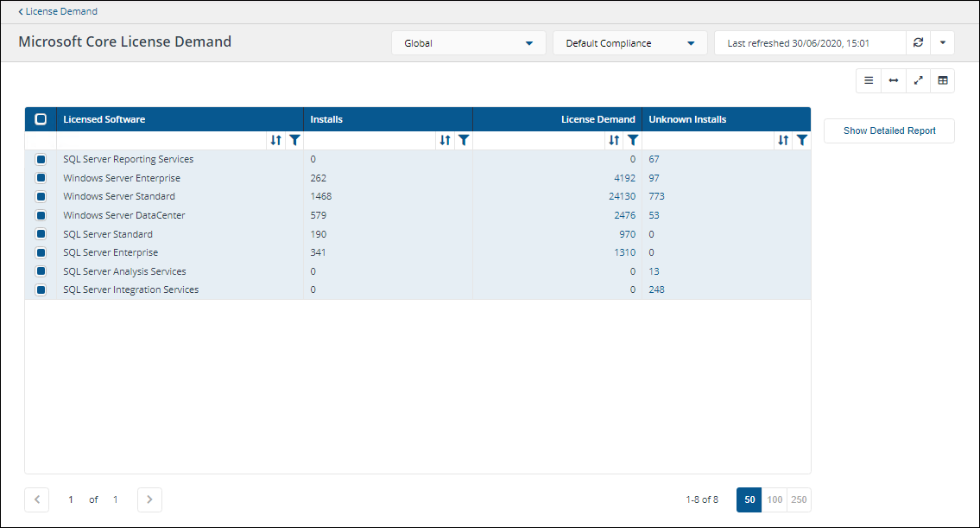This screenshot has height=528, width=980.
Task: Open the hamburger menu icon above table
Action: [x=869, y=80]
